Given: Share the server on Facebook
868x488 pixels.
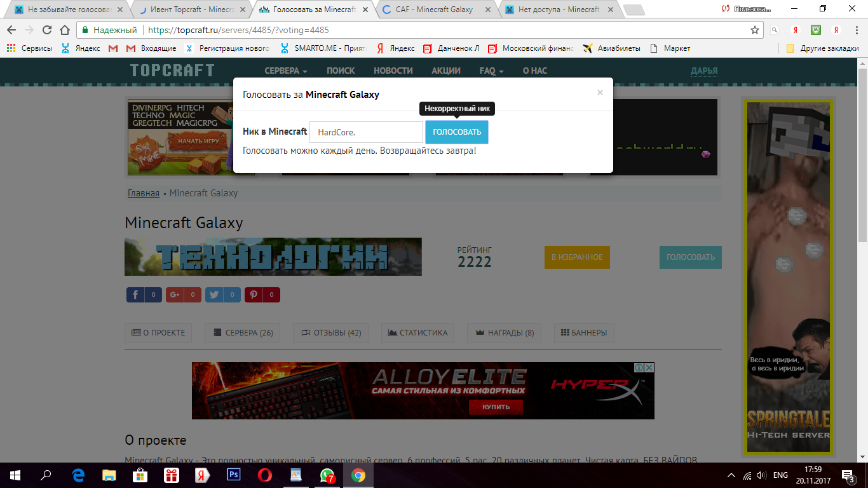Looking at the screenshot, I should click(x=144, y=295).
